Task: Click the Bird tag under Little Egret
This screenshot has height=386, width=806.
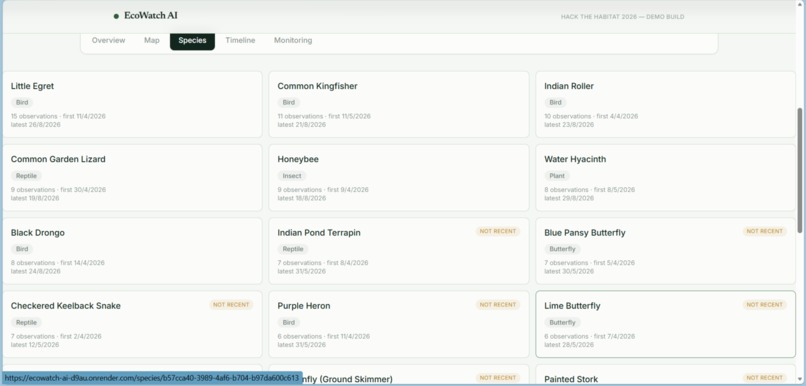Action: pyautogui.click(x=22, y=103)
